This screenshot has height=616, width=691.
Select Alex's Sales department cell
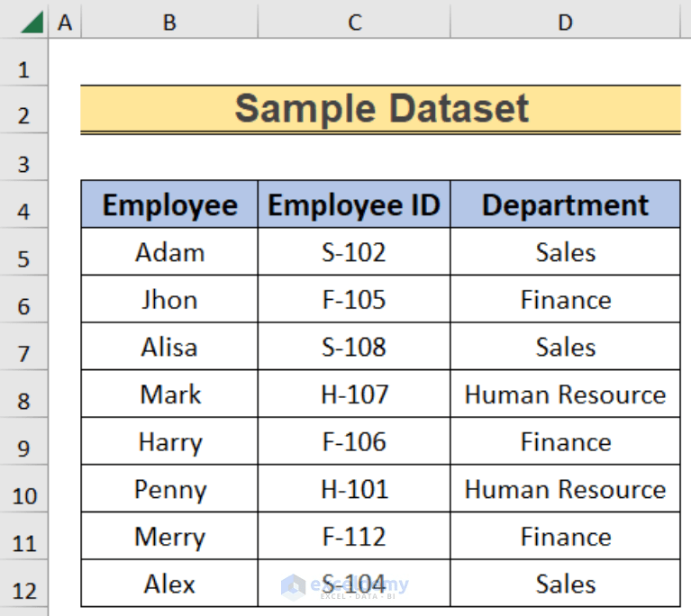point(566,584)
